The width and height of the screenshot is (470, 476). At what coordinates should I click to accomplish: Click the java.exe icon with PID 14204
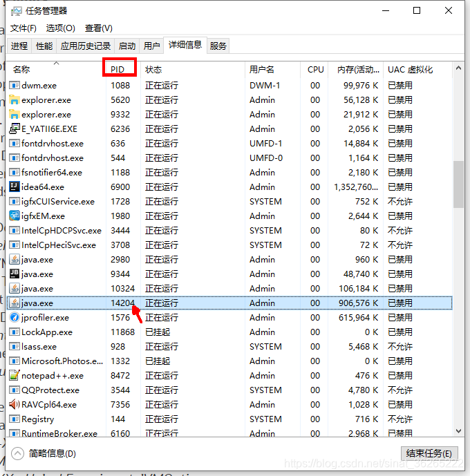15,303
